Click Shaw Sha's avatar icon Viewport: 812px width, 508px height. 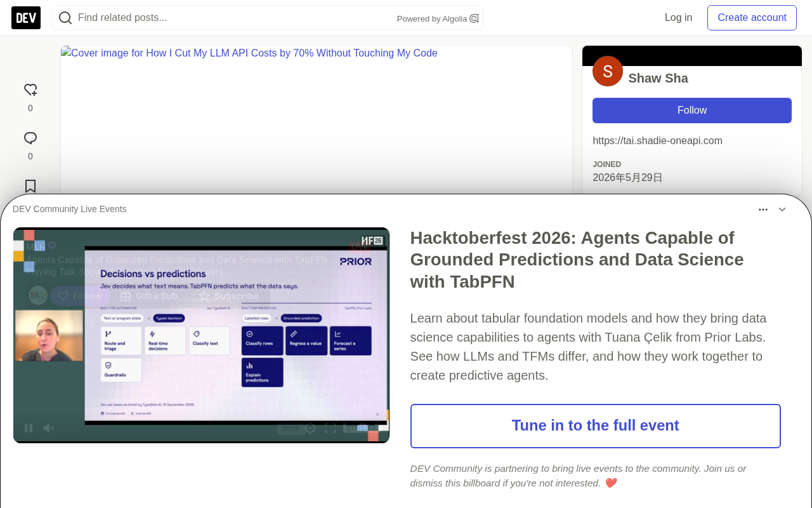[x=608, y=71]
